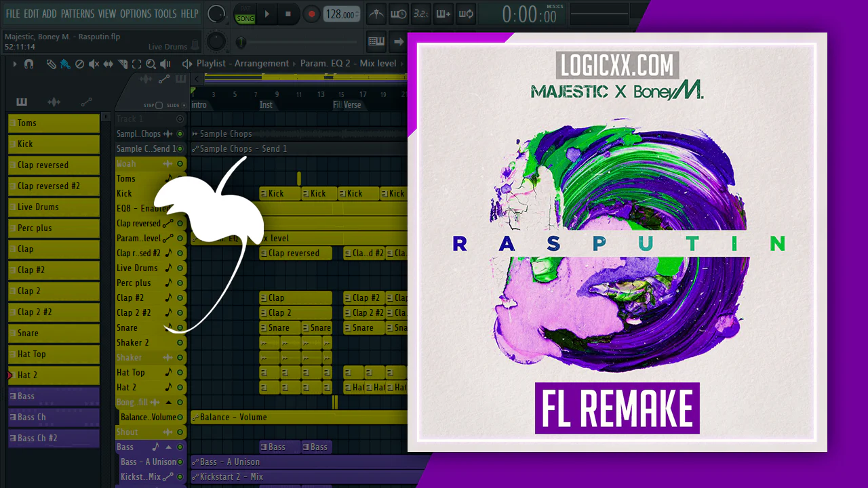Toggle mute on Hat Top track
This screenshot has height=488, width=868.
[x=180, y=373]
